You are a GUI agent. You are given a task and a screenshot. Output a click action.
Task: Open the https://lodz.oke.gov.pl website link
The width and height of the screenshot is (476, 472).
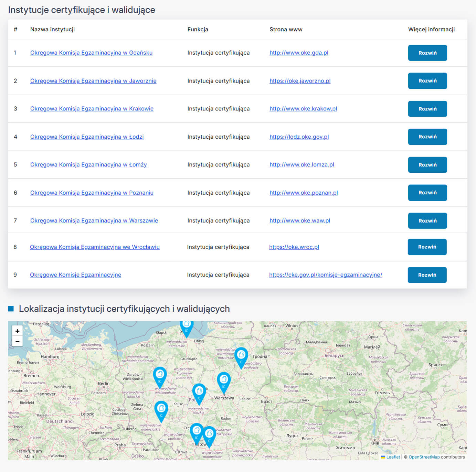click(299, 137)
